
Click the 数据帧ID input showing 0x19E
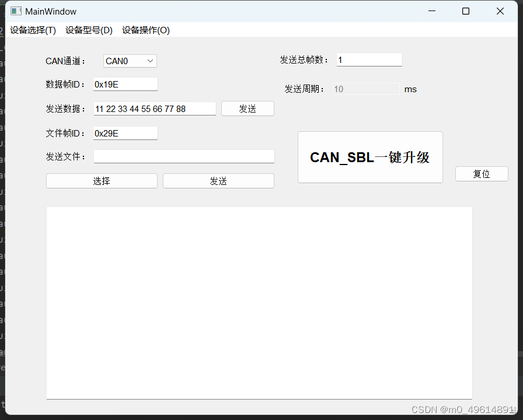(x=125, y=84)
